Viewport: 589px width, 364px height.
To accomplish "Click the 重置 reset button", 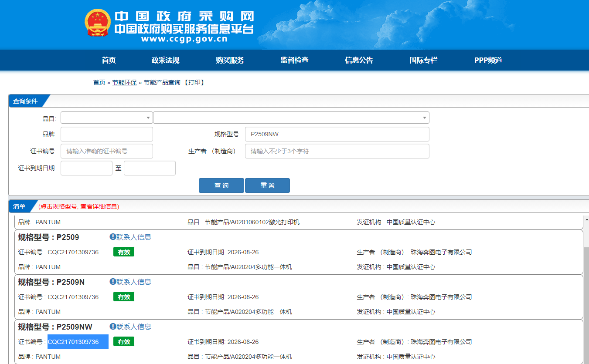I will pos(267,185).
